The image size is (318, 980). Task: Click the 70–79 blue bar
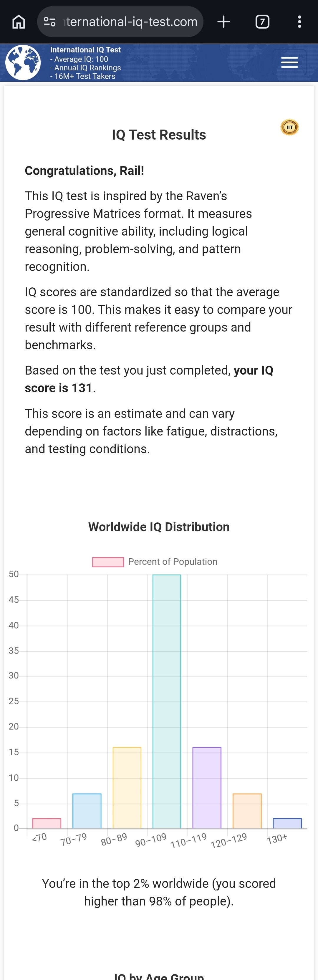(x=87, y=811)
